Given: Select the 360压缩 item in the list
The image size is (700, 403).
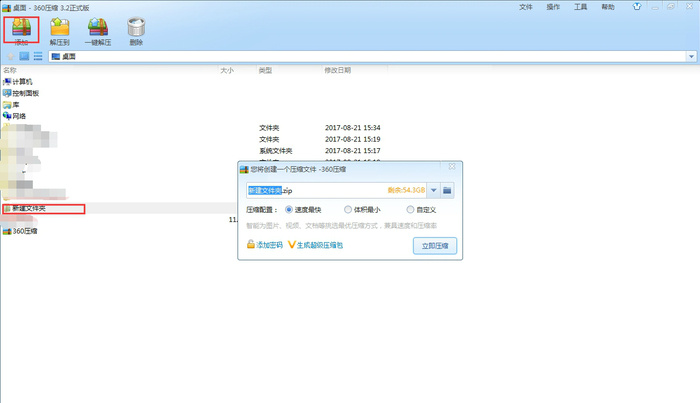Looking at the screenshot, I should 20,231.
